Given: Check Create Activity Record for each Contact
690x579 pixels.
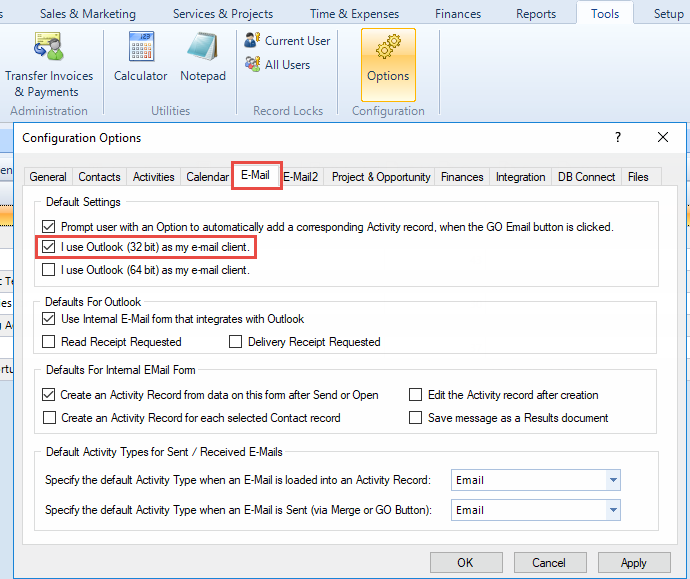Looking at the screenshot, I should 49,418.
